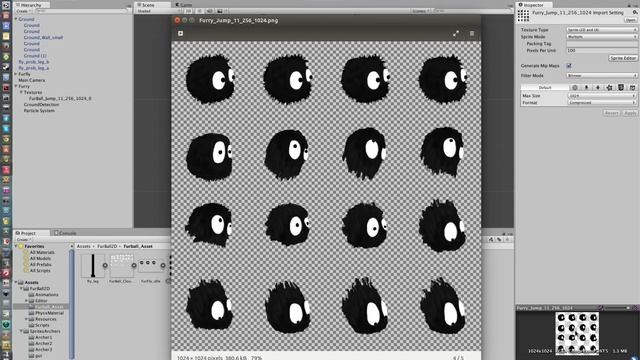640x360 pixels.
Task: Select the standalone platform override icon
Action: tap(587, 87)
